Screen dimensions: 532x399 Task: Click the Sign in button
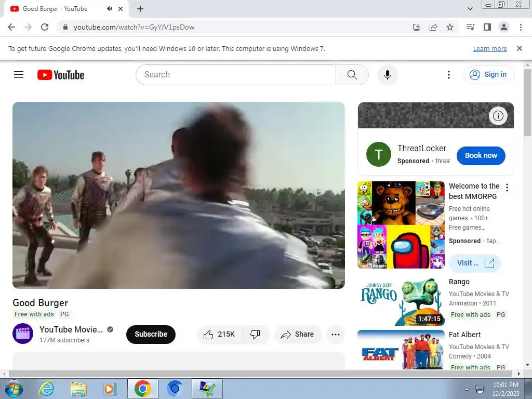488,75
